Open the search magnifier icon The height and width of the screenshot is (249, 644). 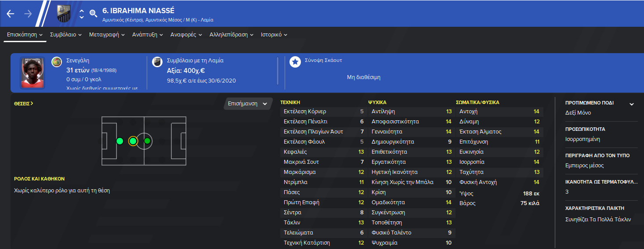point(93,14)
